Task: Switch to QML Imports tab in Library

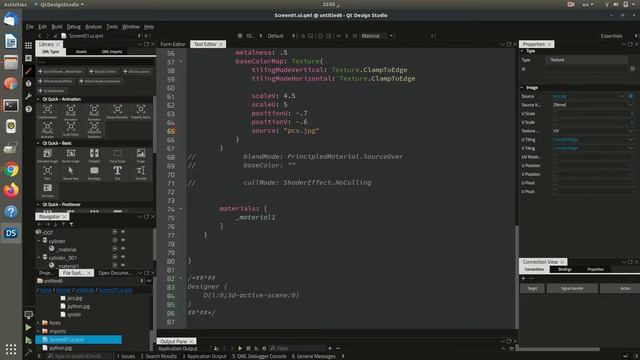Action: [x=112, y=52]
